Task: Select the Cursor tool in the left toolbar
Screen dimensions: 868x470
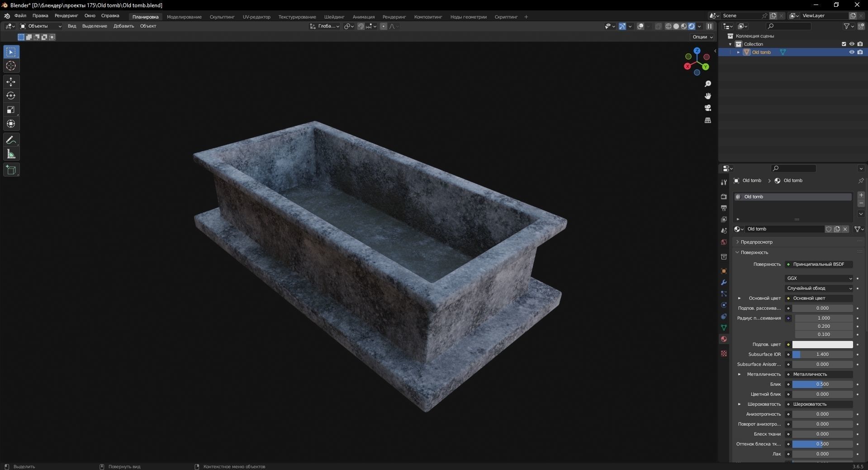Action: pos(11,66)
